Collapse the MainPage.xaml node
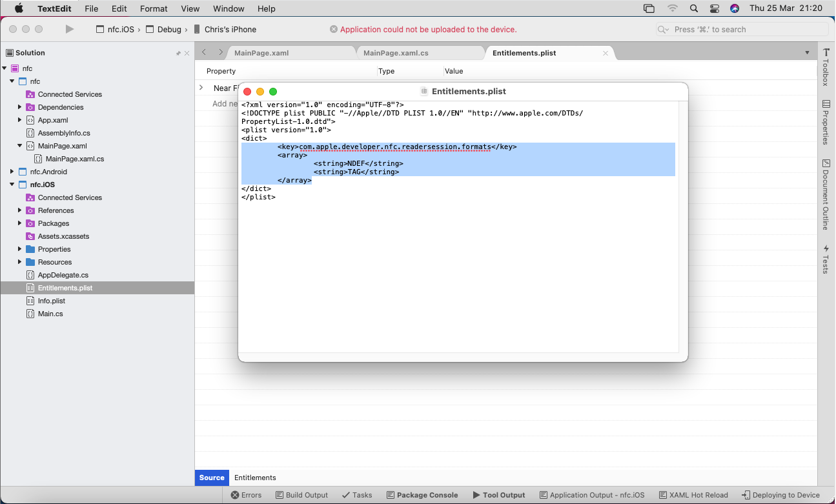 pos(20,146)
